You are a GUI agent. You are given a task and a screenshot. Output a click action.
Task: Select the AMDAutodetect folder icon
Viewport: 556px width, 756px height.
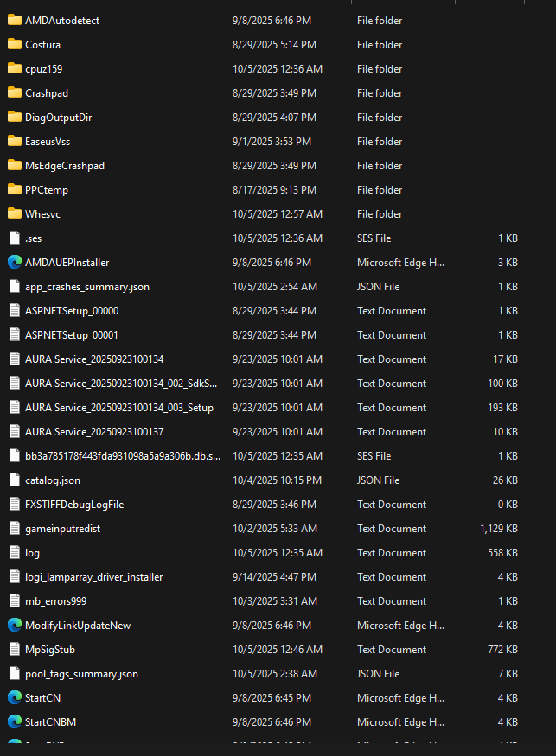pyautogui.click(x=15, y=20)
